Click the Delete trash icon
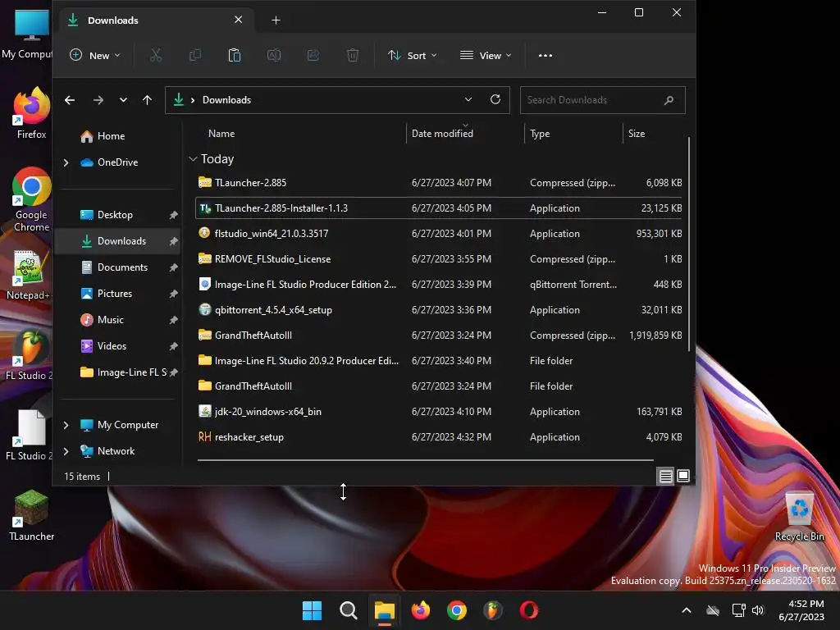Viewport: 840px width, 630px height. click(x=353, y=55)
